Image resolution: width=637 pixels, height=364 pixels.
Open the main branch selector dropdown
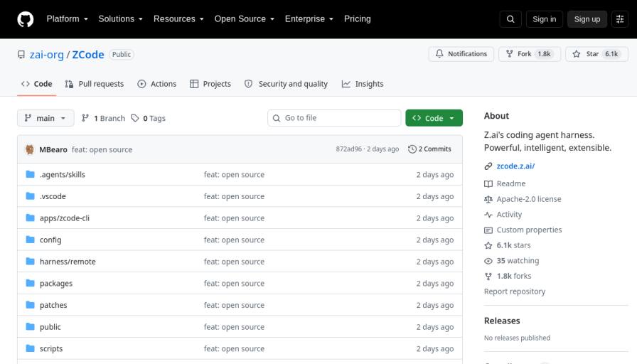[45, 118]
